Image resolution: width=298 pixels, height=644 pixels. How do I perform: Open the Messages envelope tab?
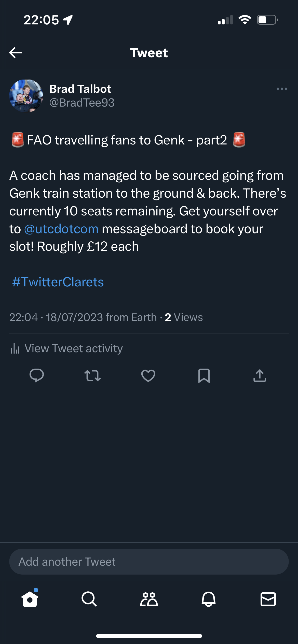point(268,599)
